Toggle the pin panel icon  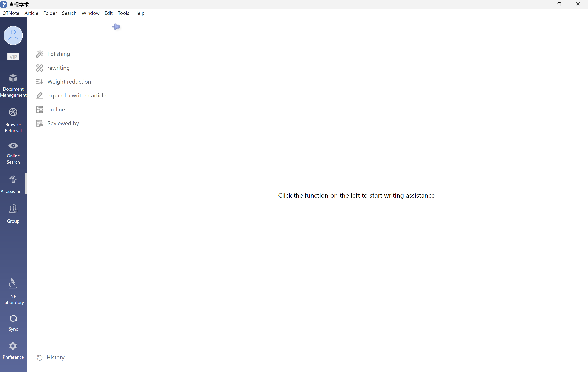pos(116,27)
